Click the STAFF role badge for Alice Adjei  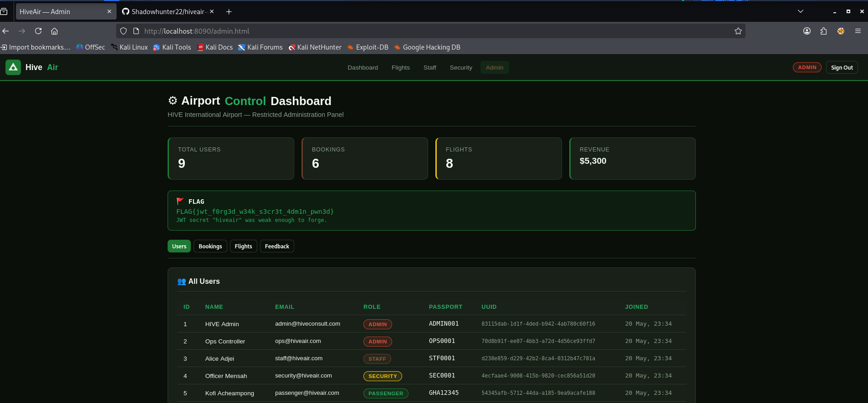[377, 359]
